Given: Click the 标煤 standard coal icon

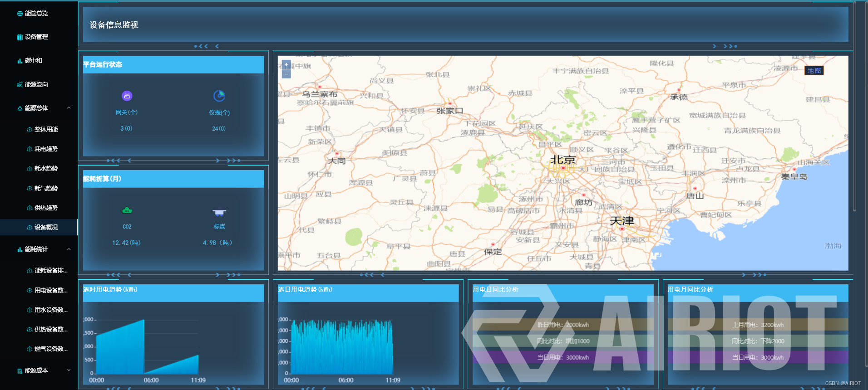Looking at the screenshot, I should [x=219, y=212].
